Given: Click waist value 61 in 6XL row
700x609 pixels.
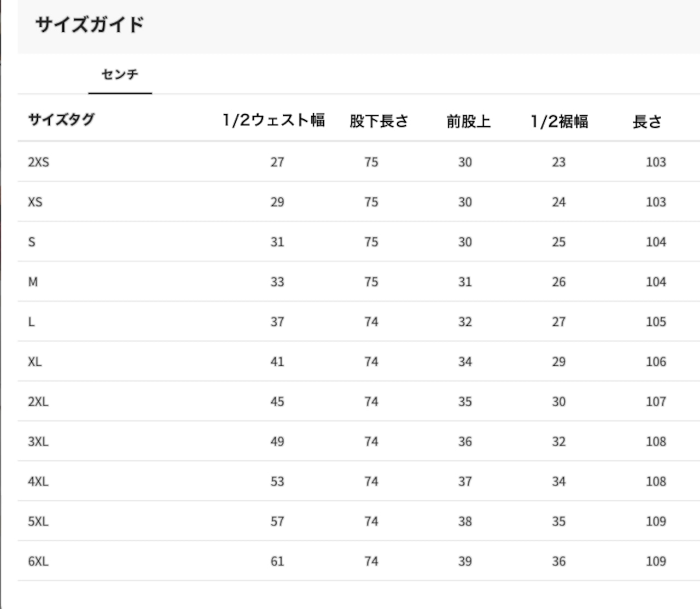Looking at the screenshot, I should (277, 561).
